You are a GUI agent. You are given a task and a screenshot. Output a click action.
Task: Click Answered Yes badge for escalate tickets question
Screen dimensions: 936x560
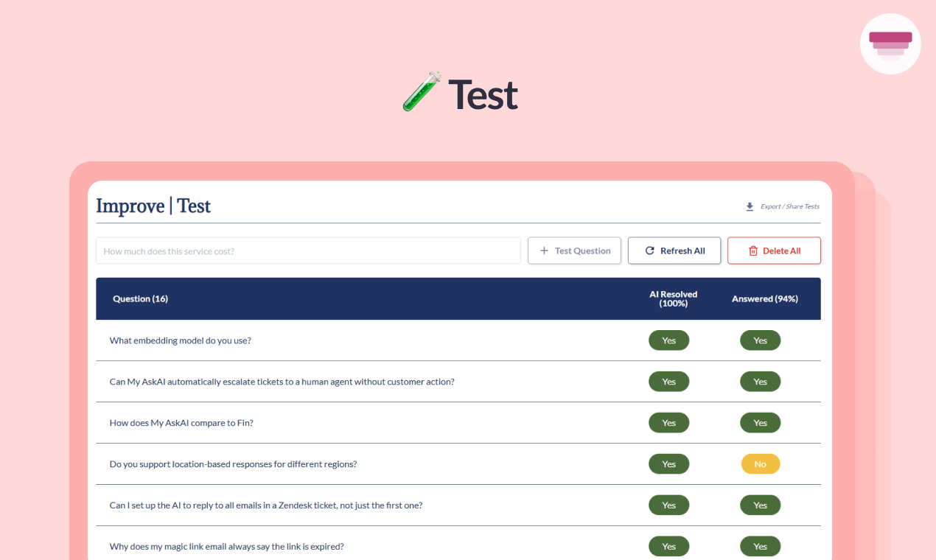(x=760, y=382)
